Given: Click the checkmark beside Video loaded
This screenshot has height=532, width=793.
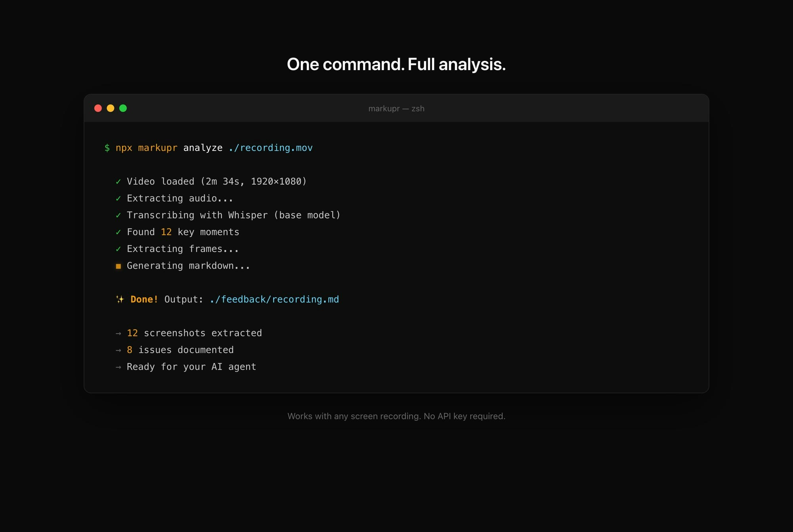Looking at the screenshot, I should (x=118, y=182).
